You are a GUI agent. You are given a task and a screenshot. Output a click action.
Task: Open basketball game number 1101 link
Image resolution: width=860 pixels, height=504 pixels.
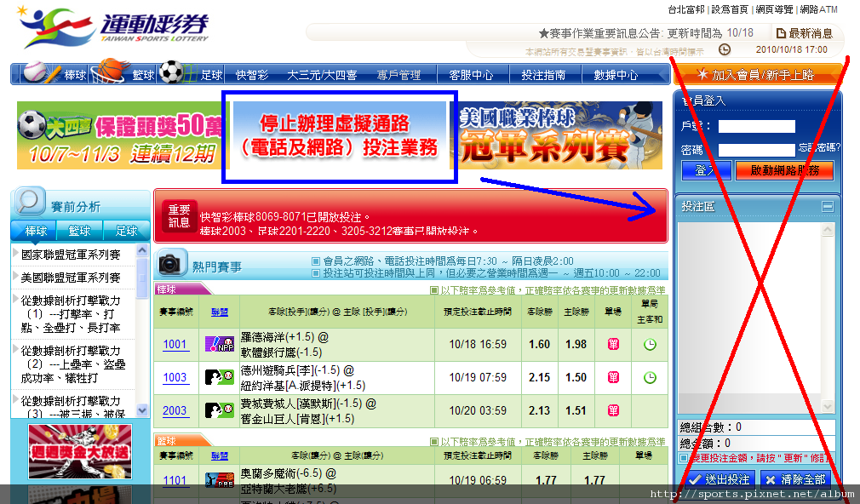pos(175,480)
